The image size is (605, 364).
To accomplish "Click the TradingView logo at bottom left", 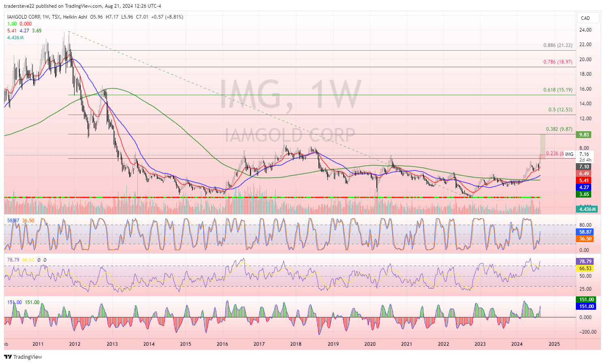I will click(x=23, y=357).
